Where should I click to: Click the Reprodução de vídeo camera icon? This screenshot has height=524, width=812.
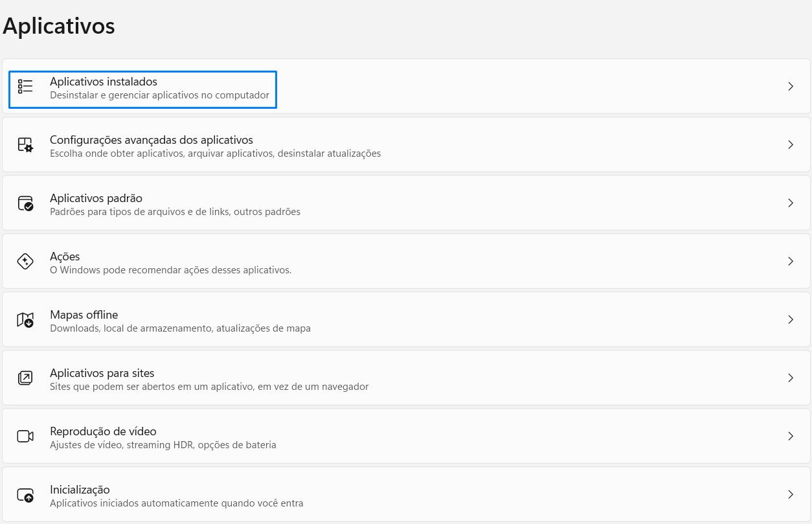pos(25,436)
